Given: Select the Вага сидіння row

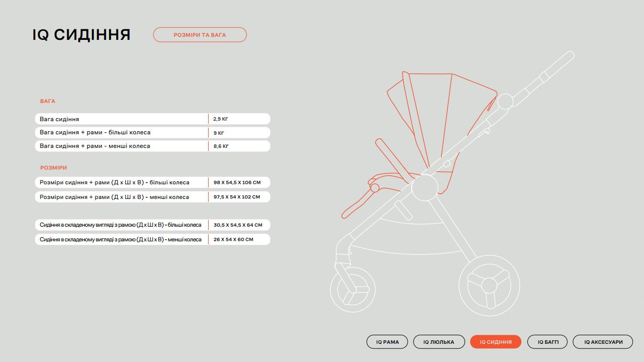Looking at the screenshot, I should click(121, 119).
